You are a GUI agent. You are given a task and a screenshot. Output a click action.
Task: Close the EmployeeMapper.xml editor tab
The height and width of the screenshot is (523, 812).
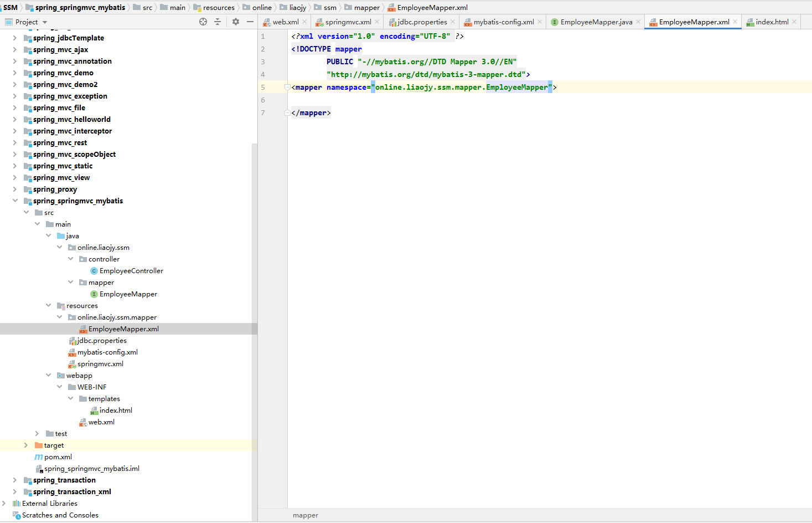click(x=735, y=22)
